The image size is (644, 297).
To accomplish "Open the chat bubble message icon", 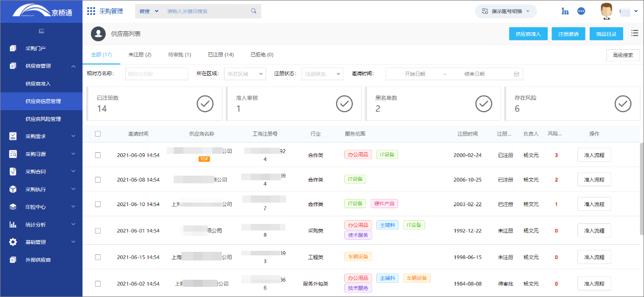I will pos(582,11).
